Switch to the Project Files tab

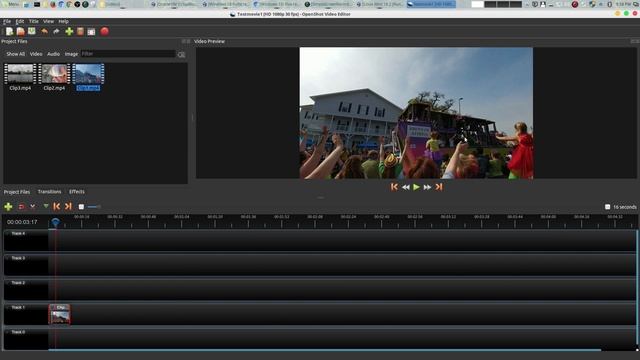click(17, 192)
